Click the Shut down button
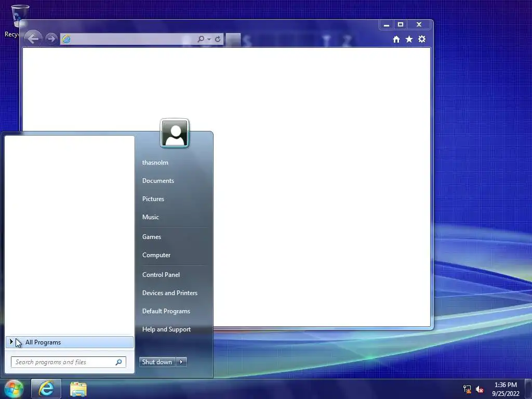Image resolution: width=532 pixels, height=399 pixels. [157, 362]
